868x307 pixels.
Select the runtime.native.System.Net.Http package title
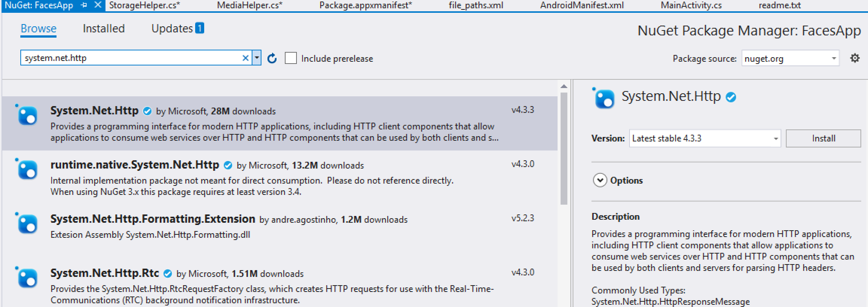tap(135, 165)
